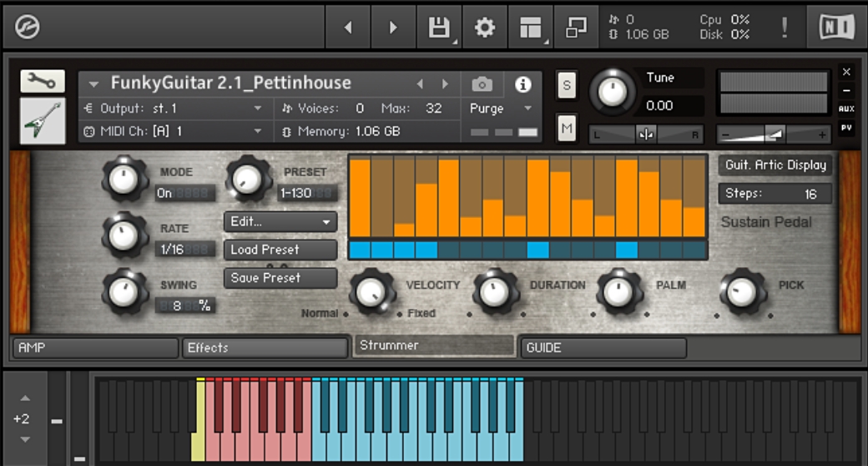Click the VELOCITY knob
The height and width of the screenshot is (466, 868).
(372, 292)
